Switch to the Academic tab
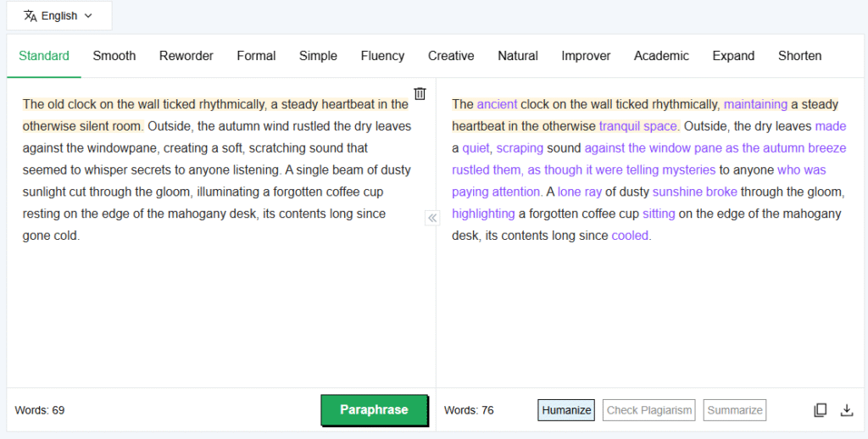The height and width of the screenshot is (439, 868). pyautogui.click(x=661, y=56)
